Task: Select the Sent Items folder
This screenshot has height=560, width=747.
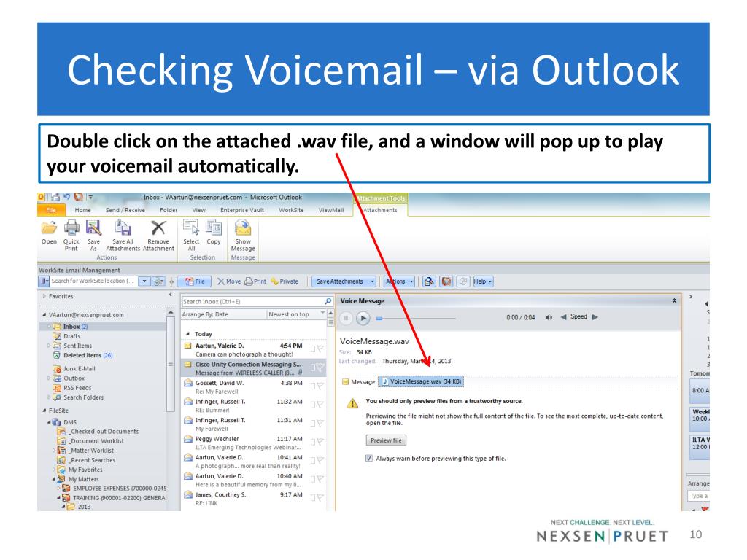Action: (77, 346)
